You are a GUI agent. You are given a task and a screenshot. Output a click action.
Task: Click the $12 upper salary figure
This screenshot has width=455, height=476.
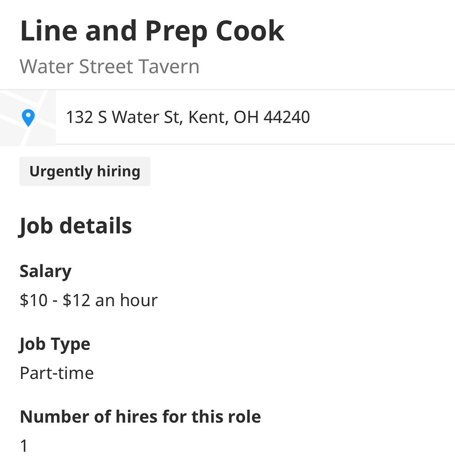click(x=77, y=300)
